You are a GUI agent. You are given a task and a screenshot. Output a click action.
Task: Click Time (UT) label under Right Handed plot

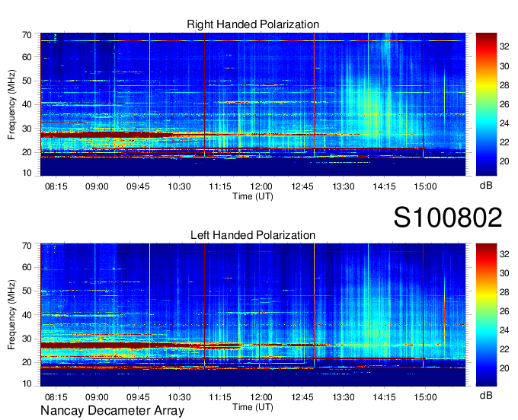[253, 196]
